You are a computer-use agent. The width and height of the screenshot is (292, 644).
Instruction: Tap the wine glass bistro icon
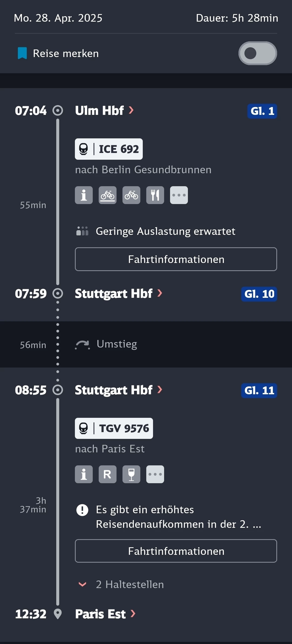[131, 474]
